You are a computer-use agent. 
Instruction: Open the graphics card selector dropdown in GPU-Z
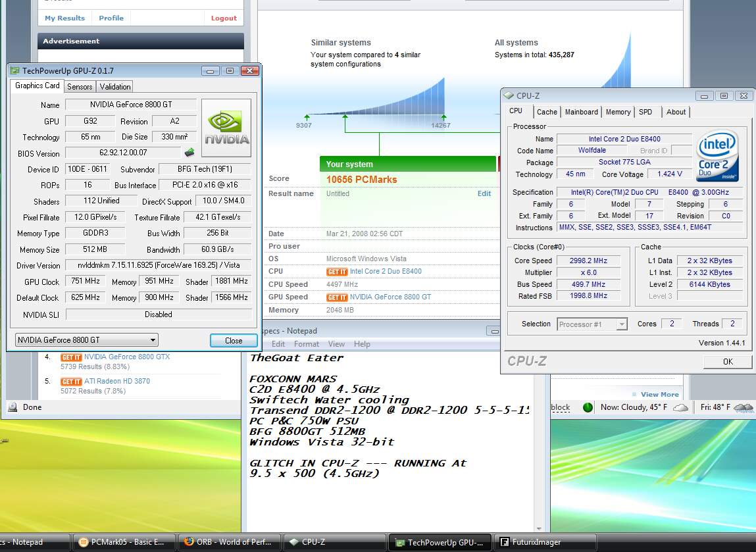(x=87, y=340)
